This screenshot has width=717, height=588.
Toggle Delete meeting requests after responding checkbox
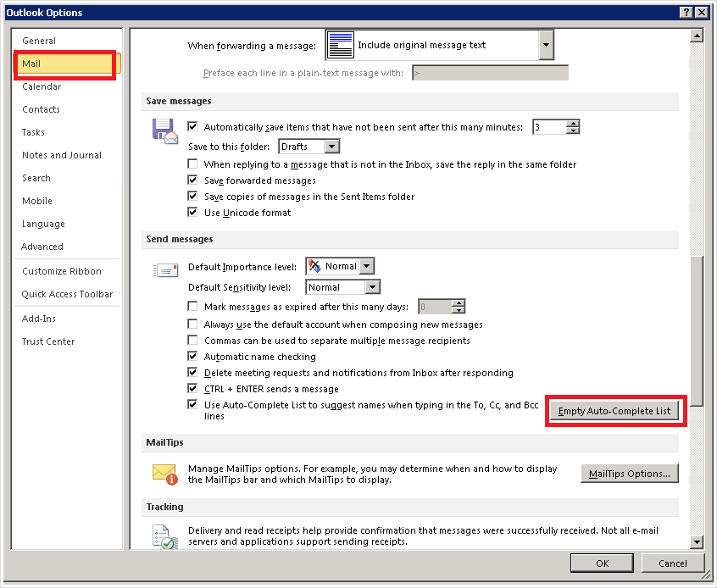[x=192, y=372]
